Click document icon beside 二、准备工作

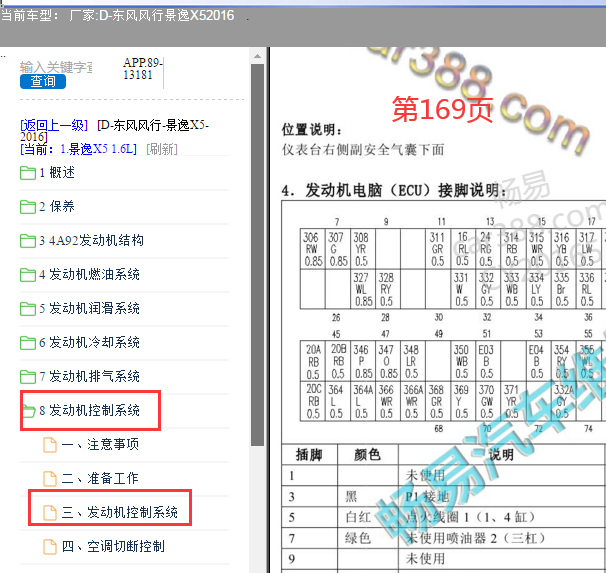pyautogui.click(x=50, y=479)
